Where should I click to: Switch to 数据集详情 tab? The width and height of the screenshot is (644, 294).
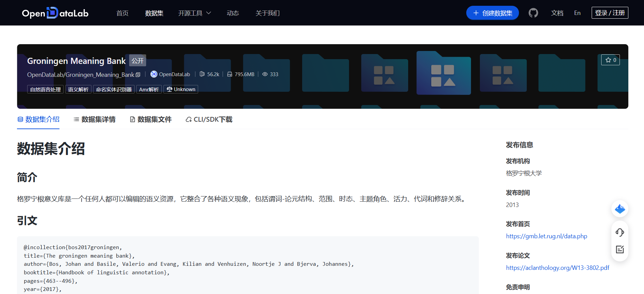click(94, 119)
